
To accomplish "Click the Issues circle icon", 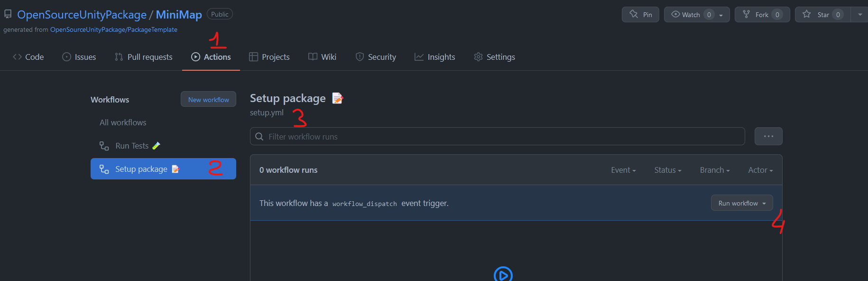I will point(66,57).
